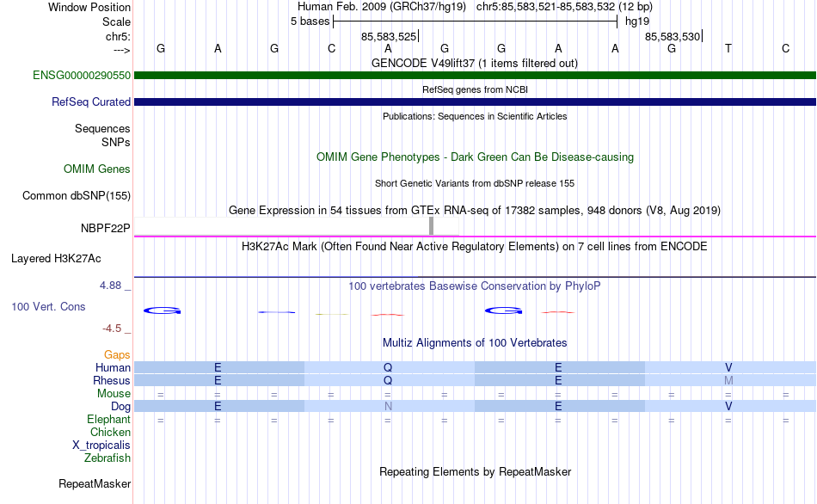Click the -4.5 PhyloP scale value

[x=112, y=328]
